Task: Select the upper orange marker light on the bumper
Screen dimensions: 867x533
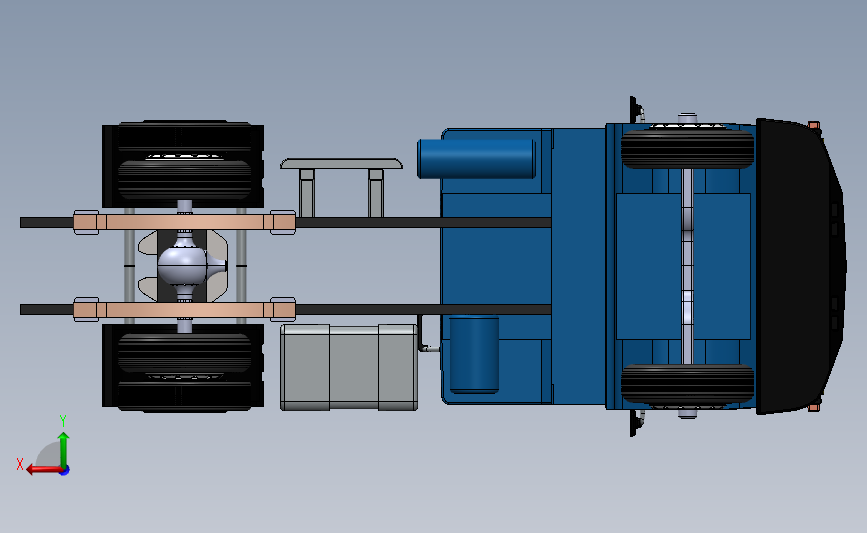Action: [813, 126]
